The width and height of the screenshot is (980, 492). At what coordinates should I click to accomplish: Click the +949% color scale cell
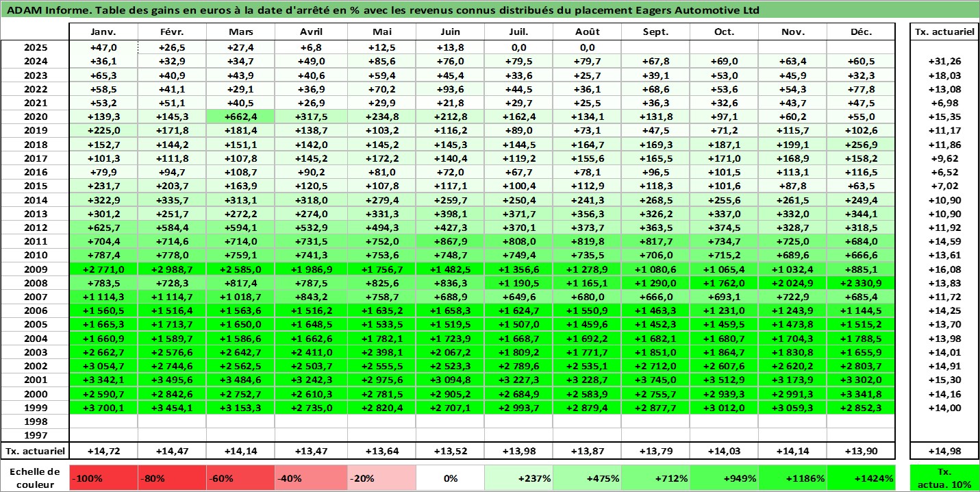[724, 478]
